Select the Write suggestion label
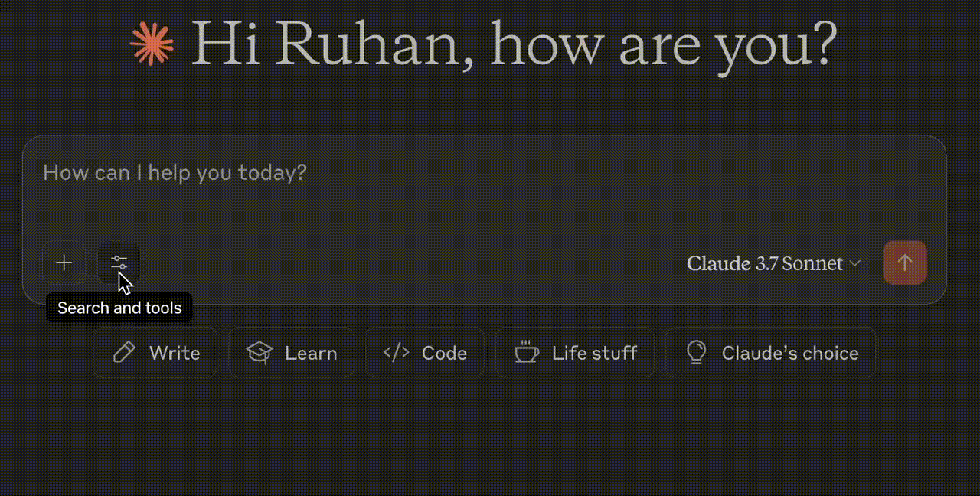Image resolution: width=980 pixels, height=496 pixels. point(175,353)
